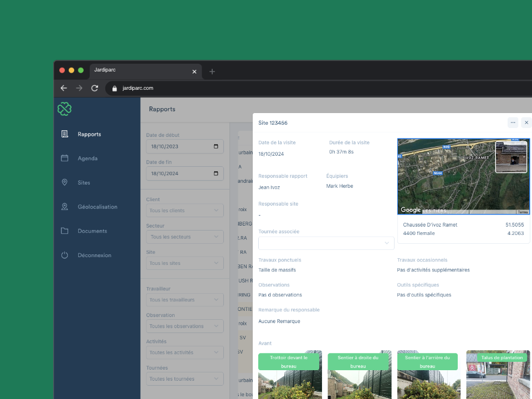Click the Sites map pin icon

pos(64,182)
